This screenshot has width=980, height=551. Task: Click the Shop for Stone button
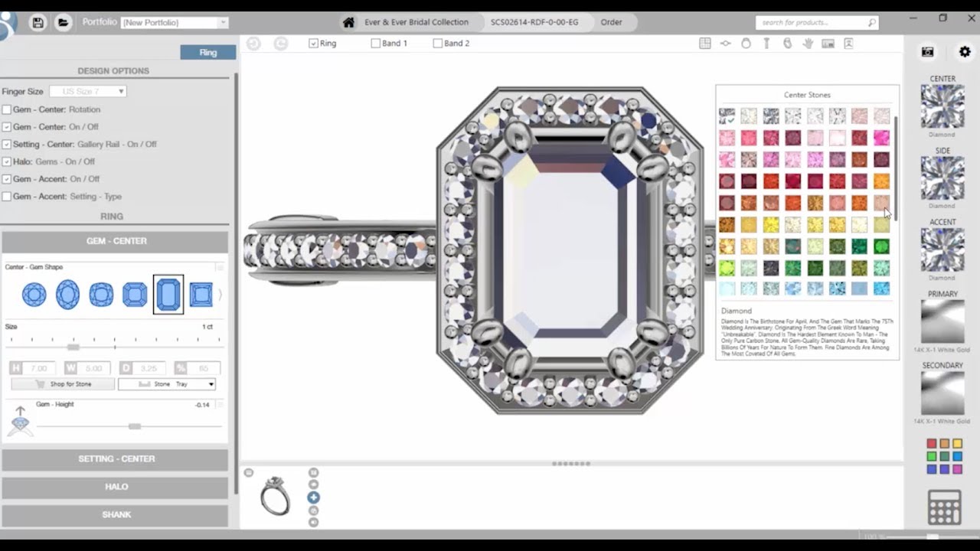click(x=62, y=384)
